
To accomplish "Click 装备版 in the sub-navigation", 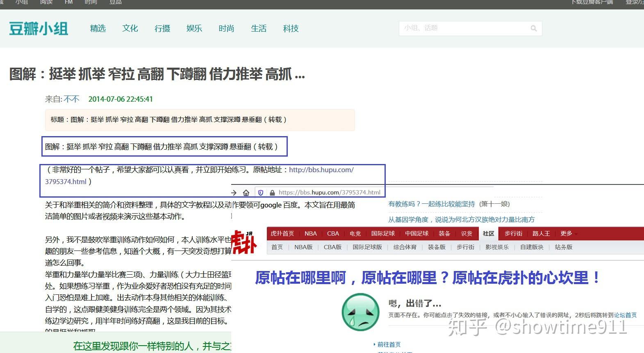I will tap(437, 247).
